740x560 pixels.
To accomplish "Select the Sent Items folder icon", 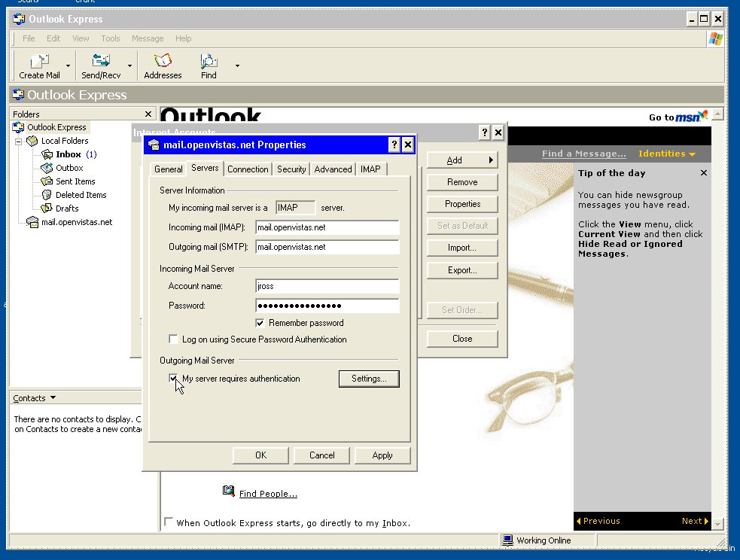I will click(x=47, y=181).
